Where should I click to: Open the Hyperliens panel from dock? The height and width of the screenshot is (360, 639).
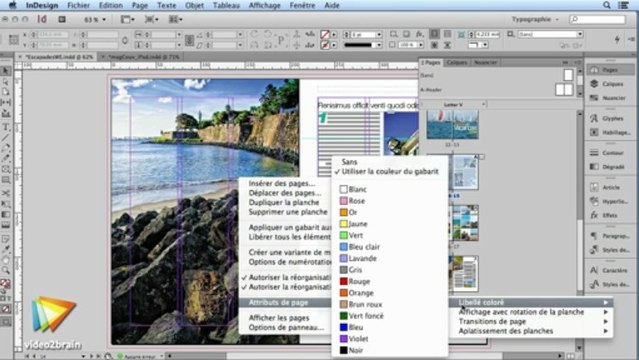(x=610, y=201)
